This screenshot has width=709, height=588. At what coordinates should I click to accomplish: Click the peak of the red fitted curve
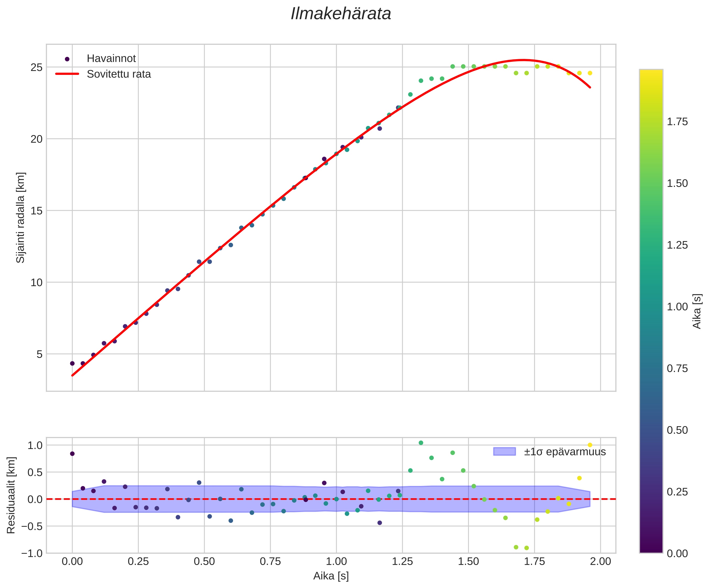pyautogui.click(x=523, y=60)
